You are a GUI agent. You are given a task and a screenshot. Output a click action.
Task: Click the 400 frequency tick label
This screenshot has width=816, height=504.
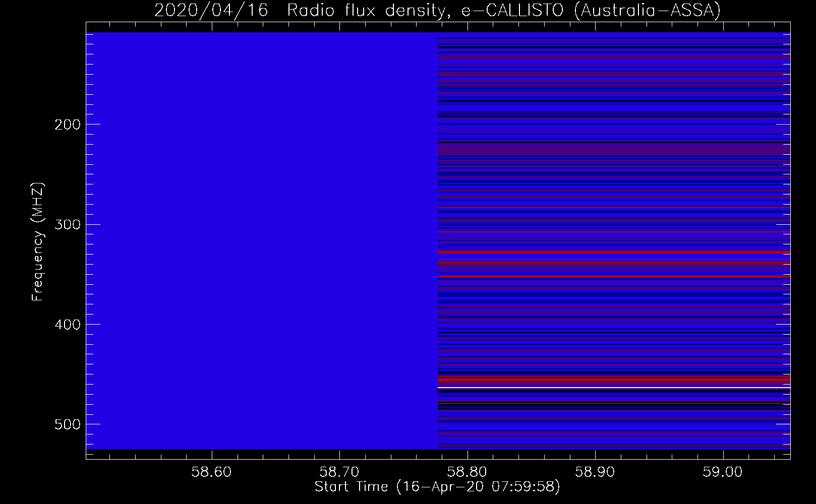67,325
